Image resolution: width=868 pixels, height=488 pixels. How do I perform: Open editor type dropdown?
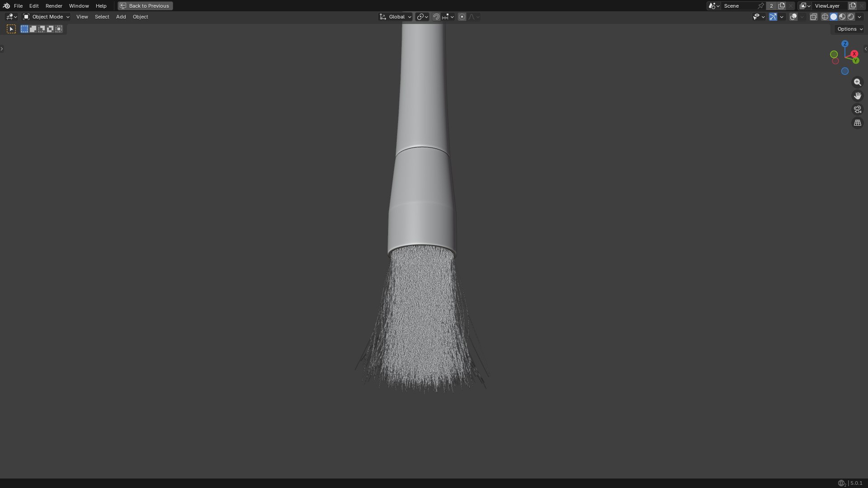[11, 17]
